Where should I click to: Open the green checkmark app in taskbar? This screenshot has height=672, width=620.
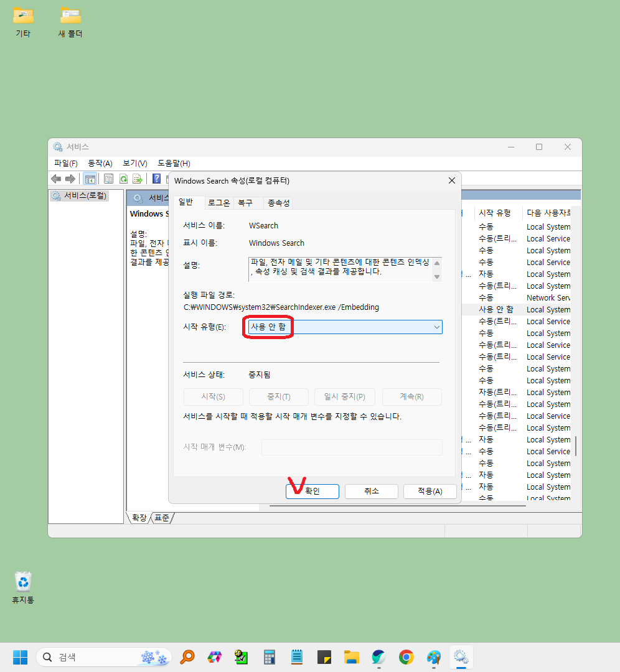coord(242,657)
